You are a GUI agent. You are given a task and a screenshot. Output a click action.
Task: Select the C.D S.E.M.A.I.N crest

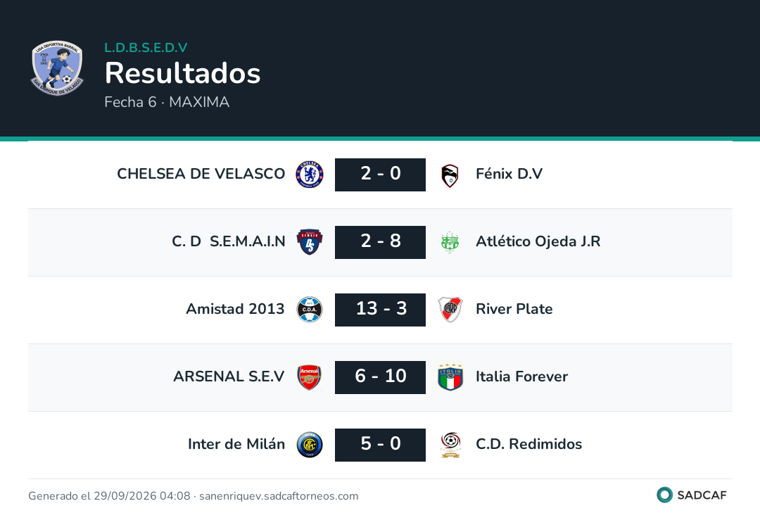click(310, 242)
